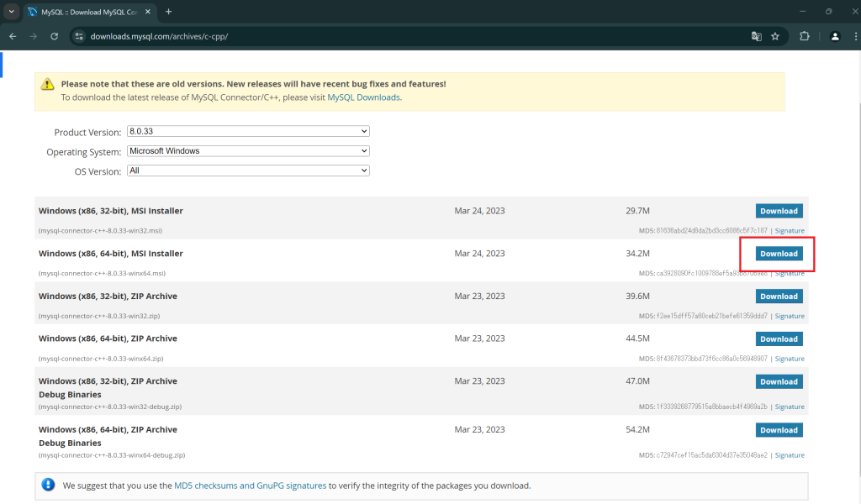Download the 64-bit MSI Installer
This screenshot has height=504, width=861.
click(x=779, y=254)
